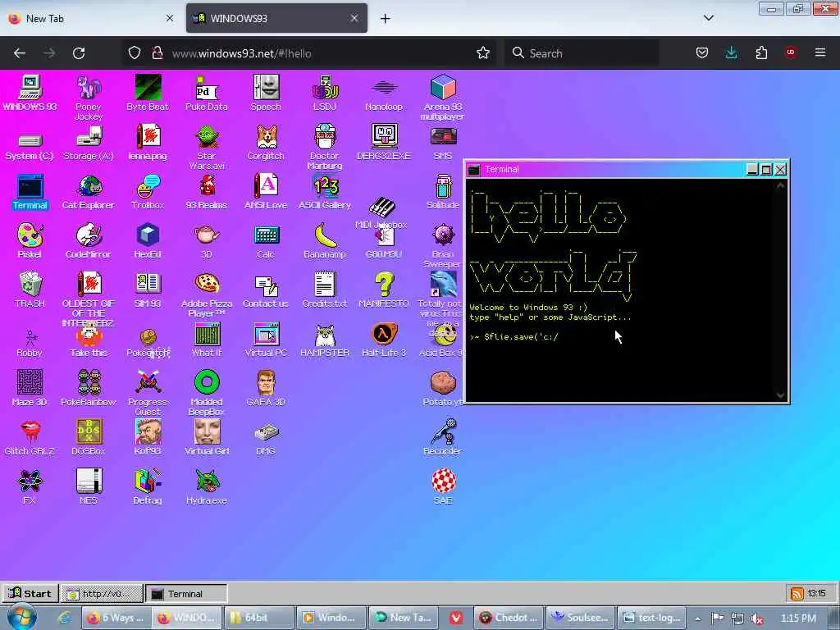Click the browser Search field
The image size is (840, 630).
tap(582, 53)
